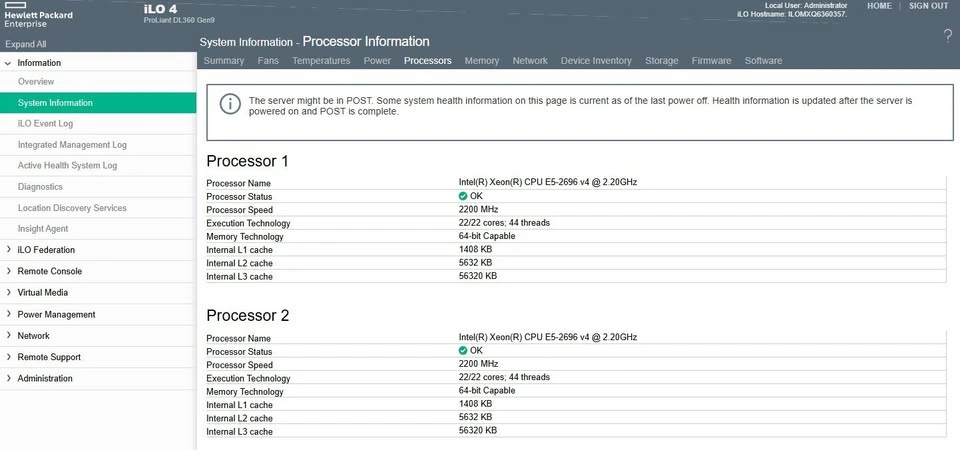The width and height of the screenshot is (960, 450).
Task: Open Active Health System Log
Action: [67, 165]
